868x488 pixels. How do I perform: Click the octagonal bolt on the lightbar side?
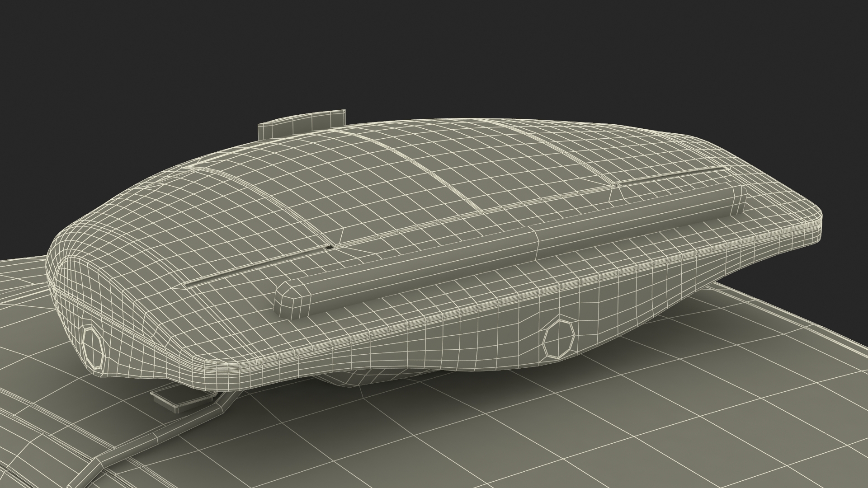click(x=559, y=338)
